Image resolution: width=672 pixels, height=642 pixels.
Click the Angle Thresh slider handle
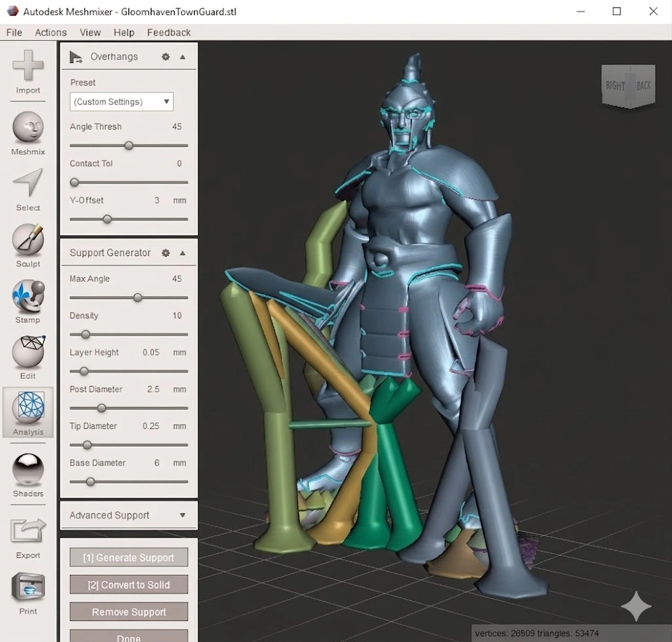(129, 146)
